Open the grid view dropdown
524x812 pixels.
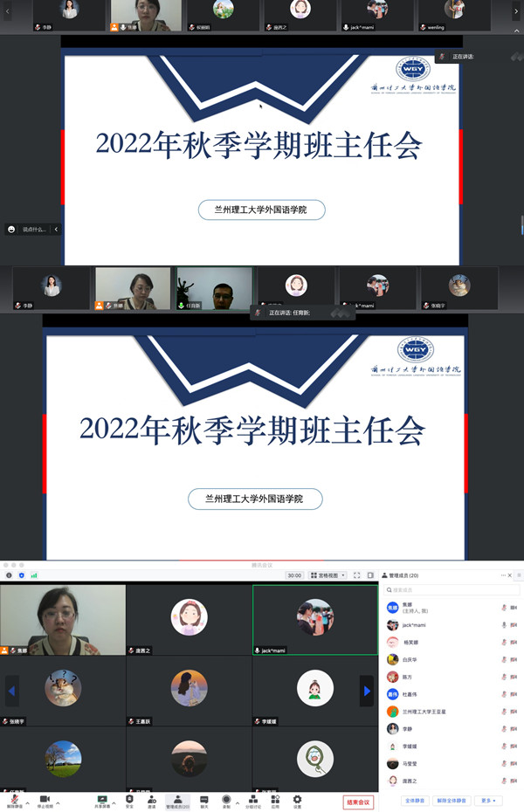pos(327,575)
